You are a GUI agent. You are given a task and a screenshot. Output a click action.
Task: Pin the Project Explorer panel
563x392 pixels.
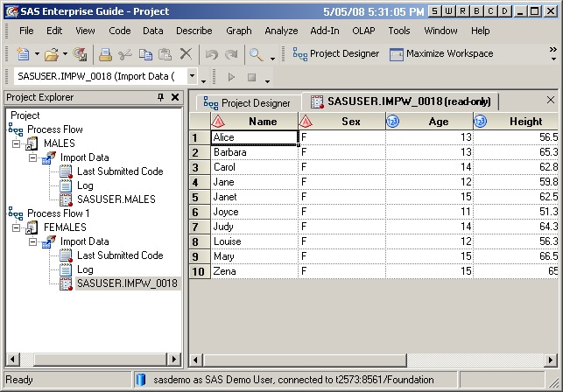pos(161,97)
